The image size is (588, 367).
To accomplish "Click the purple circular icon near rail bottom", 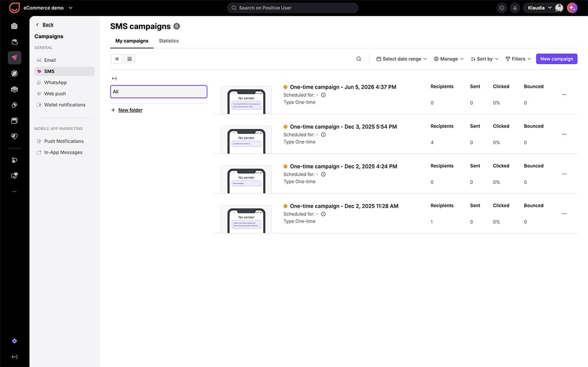I will click(x=14, y=341).
